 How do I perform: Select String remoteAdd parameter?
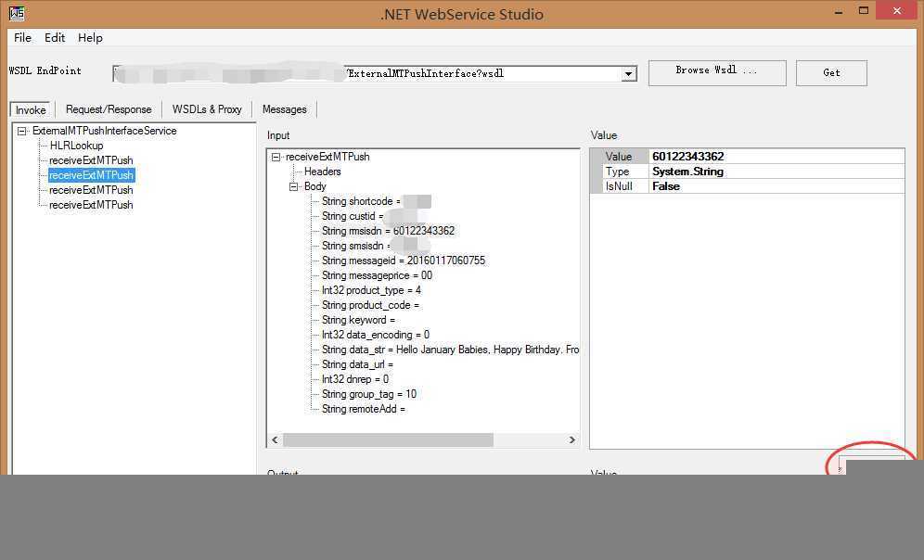(363, 409)
